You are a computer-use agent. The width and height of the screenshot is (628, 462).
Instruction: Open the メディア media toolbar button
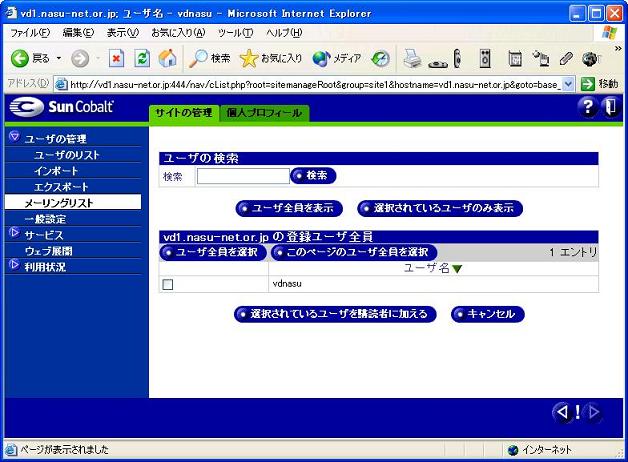coord(337,59)
